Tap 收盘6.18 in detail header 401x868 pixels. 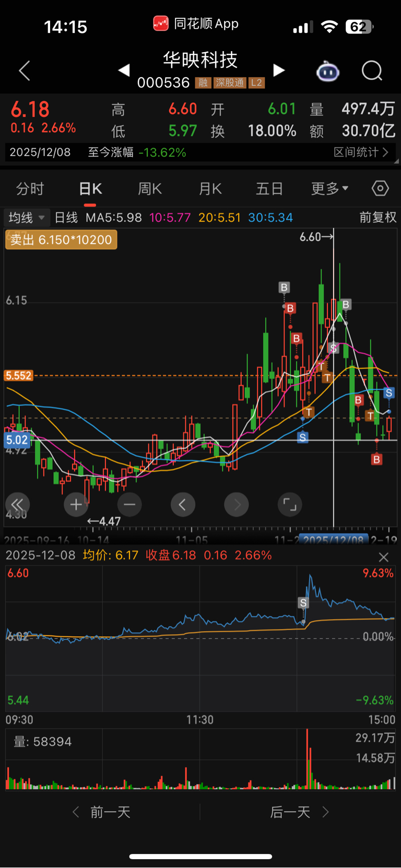[x=171, y=555]
